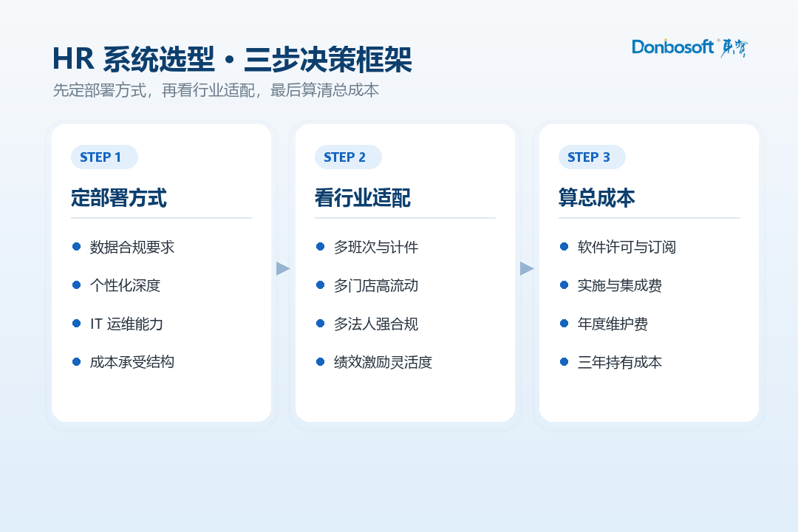The height and width of the screenshot is (532, 798).
Task: Click the Donbosoft logo
Action: click(689, 47)
